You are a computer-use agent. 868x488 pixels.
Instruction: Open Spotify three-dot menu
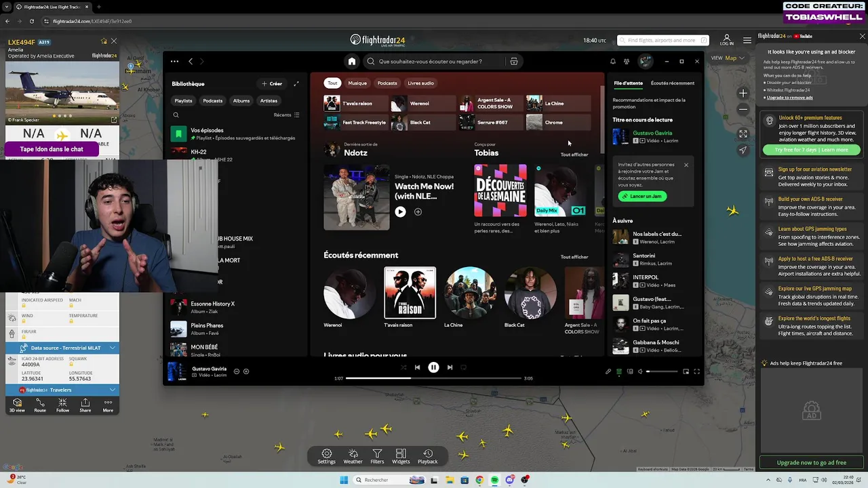pyautogui.click(x=174, y=61)
